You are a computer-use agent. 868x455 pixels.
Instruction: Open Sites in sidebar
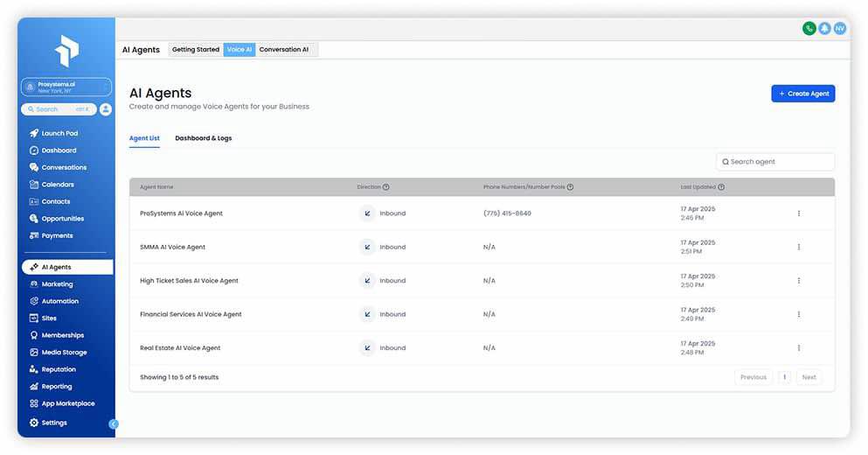tap(43, 318)
